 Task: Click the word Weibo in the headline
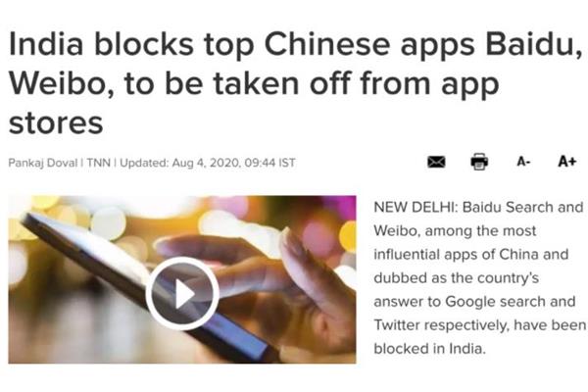pyautogui.click(x=62, y=84)
